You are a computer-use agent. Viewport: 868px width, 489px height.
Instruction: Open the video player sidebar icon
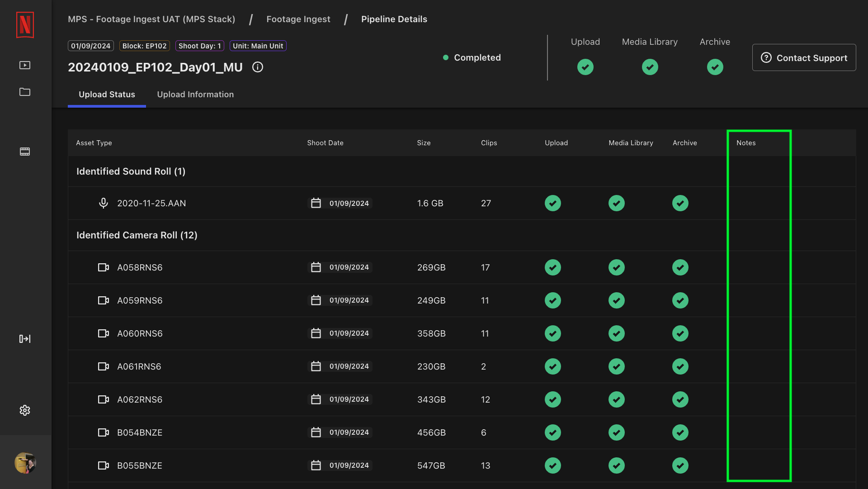coord(25,65)
